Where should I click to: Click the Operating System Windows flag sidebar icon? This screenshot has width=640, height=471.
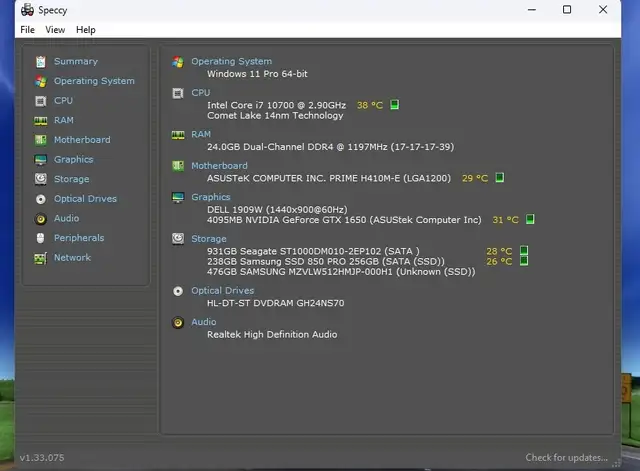(x=40, y=81)
